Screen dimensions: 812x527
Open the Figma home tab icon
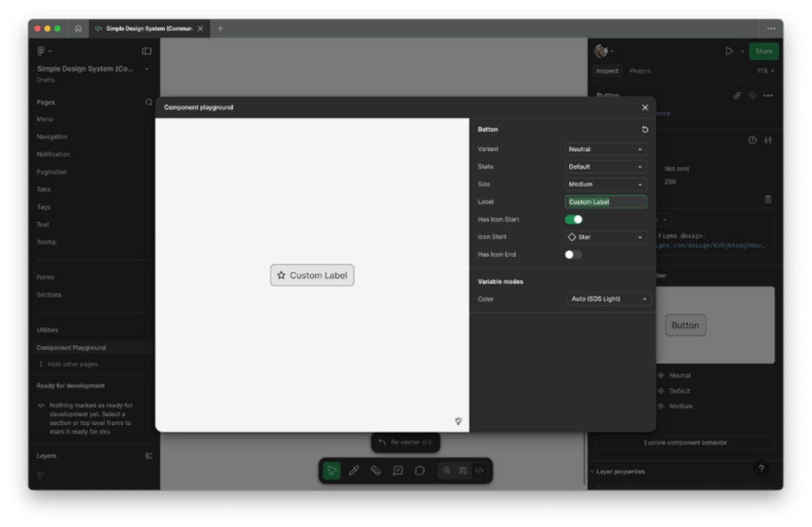tap(78, 28)
